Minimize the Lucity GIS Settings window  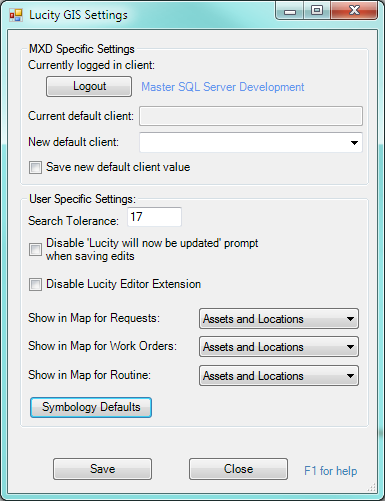pyautogui.click(x=290, y=11)
